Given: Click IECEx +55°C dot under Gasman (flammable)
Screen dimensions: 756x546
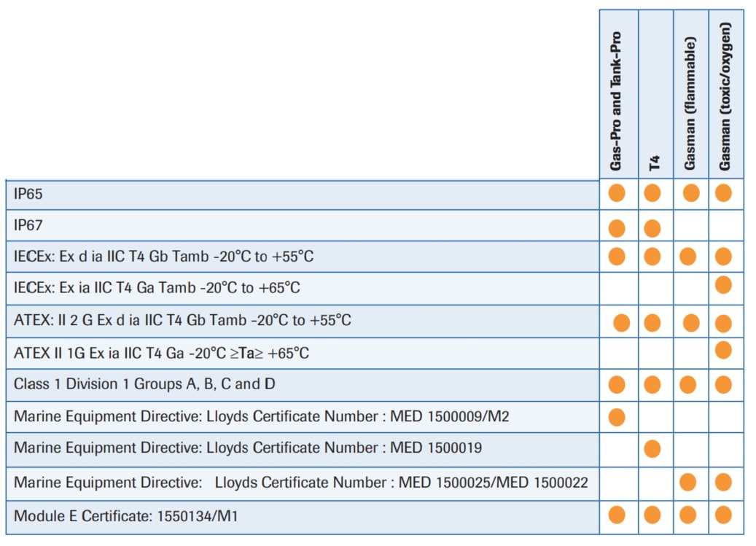Looking at the screenshot, I should coord(687,257).
